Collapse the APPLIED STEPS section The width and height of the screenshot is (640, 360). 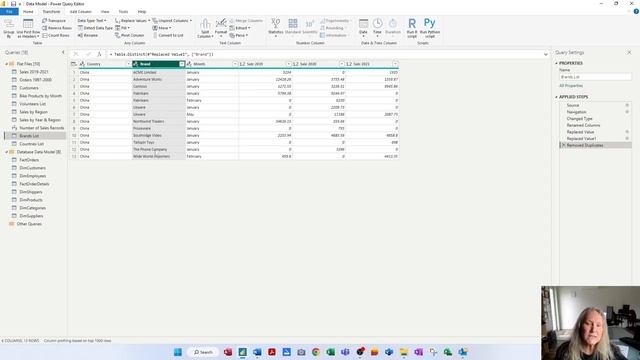556,97
